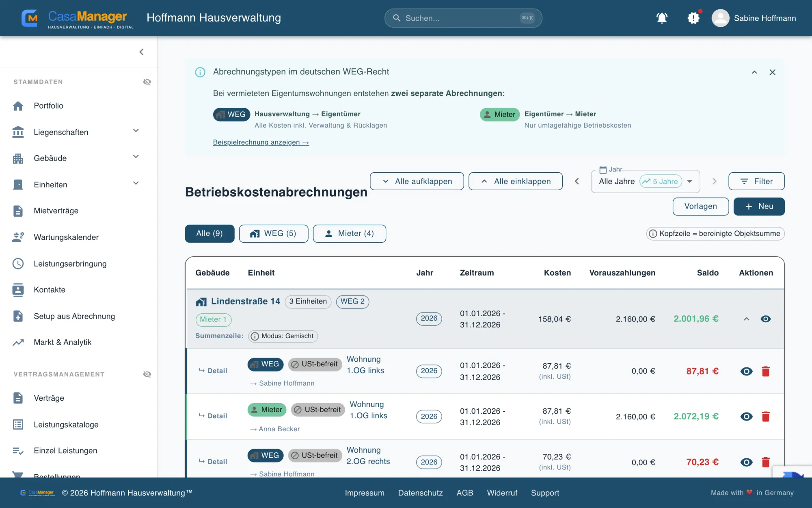Open the notifications bell icon
This screenshot has width=812, height=508.
(x=662, y=18)
